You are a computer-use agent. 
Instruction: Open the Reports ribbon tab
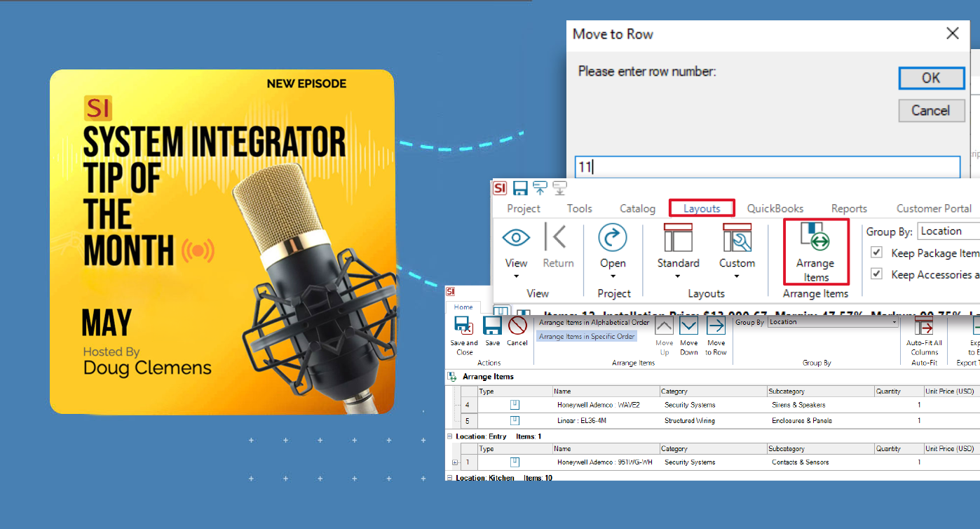[x=849, y=208]
